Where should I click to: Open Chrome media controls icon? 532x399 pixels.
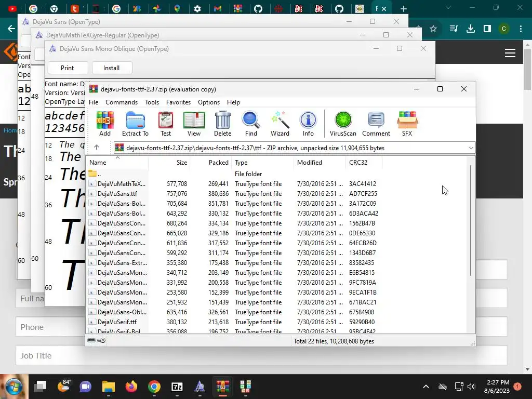pos(454,29)
